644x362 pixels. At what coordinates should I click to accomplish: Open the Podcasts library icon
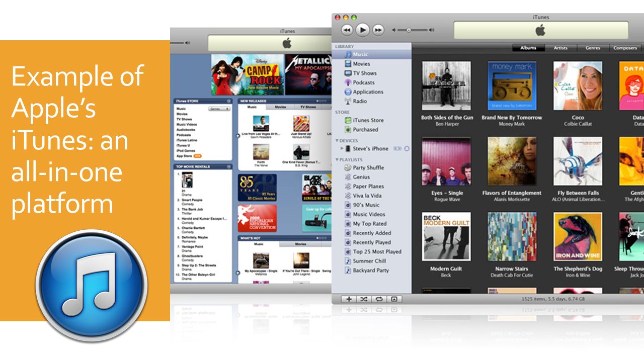(x=348, y=82)
